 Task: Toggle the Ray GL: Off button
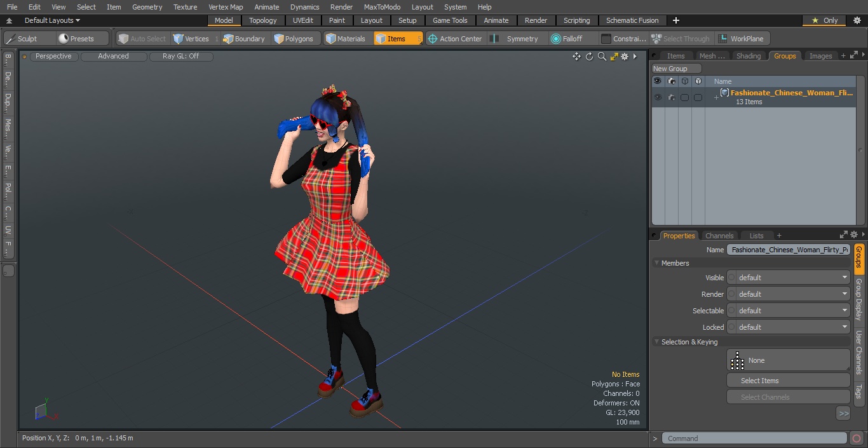[x=181, y=57]
